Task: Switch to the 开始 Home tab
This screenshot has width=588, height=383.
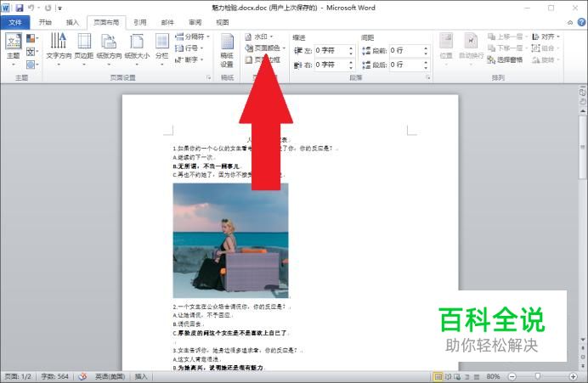Action: (45, 22)
